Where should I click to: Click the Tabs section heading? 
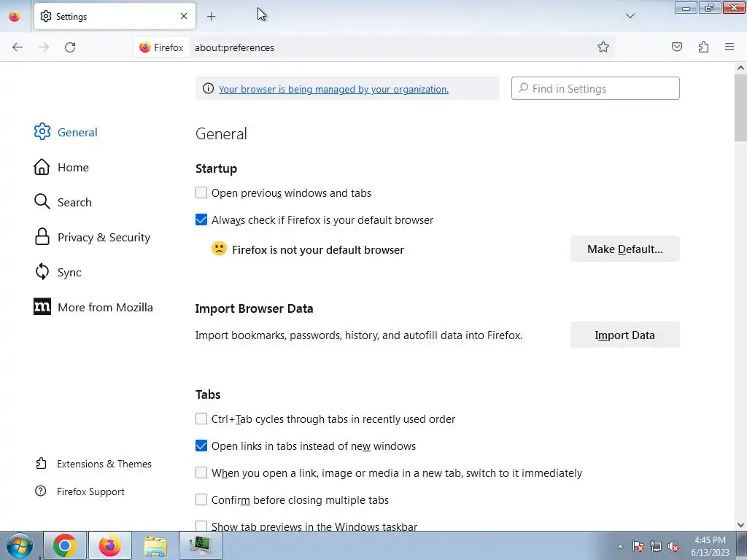(208, 394)
